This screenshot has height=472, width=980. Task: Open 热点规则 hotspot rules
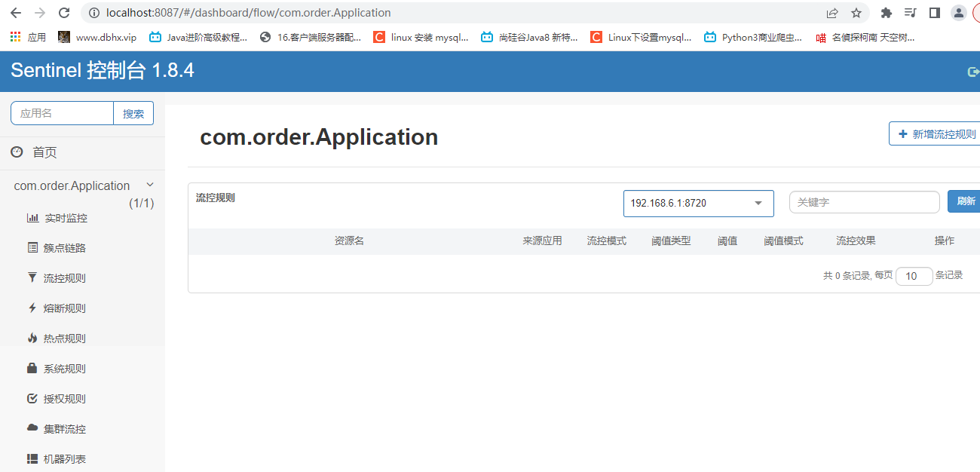tap(60, 338)
